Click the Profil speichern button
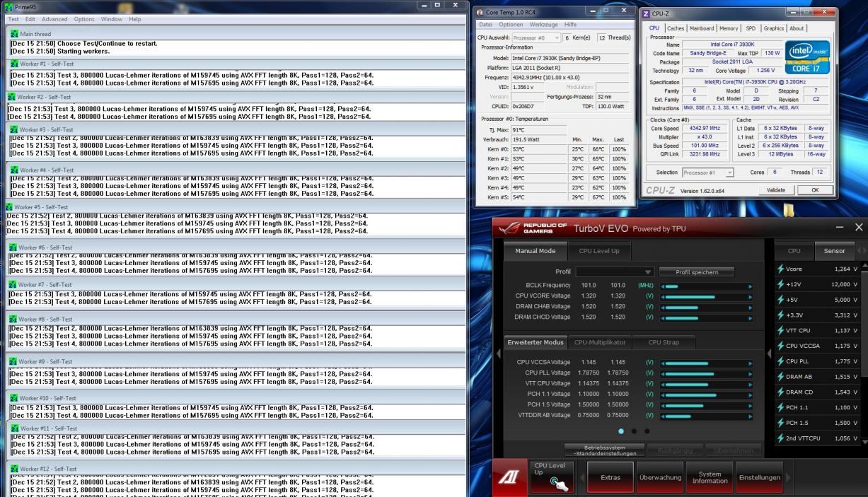The image size is (868, 497). [x=697, y=272]
